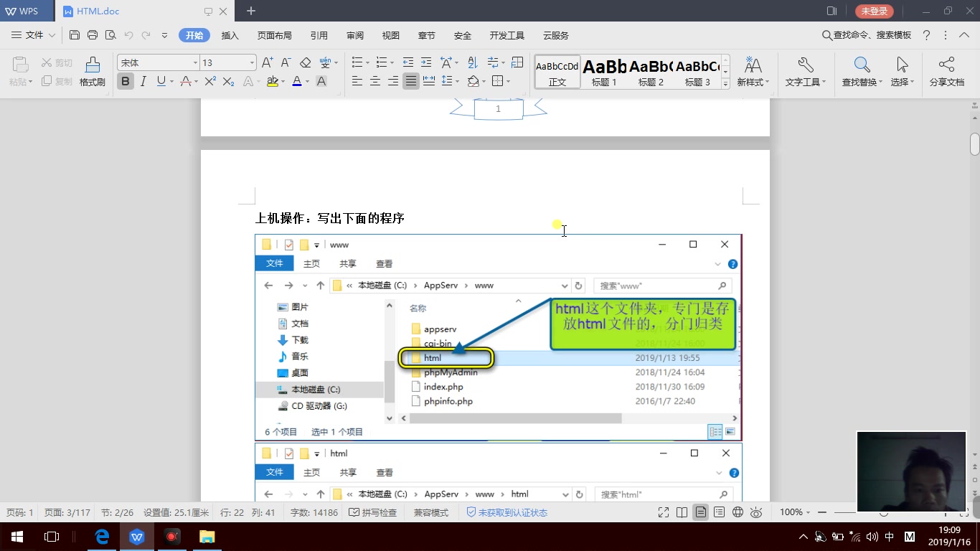
Task: Click the text effects outlined A icon
Action: (248, 81)
